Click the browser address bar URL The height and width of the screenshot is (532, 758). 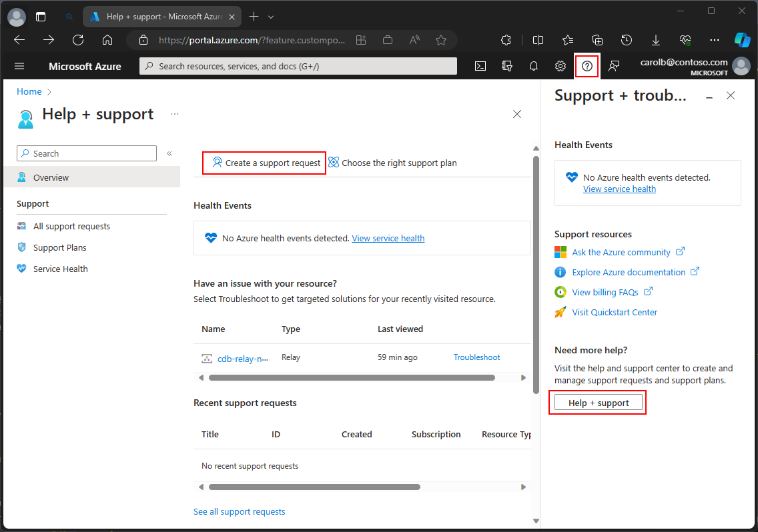[252, 40]
